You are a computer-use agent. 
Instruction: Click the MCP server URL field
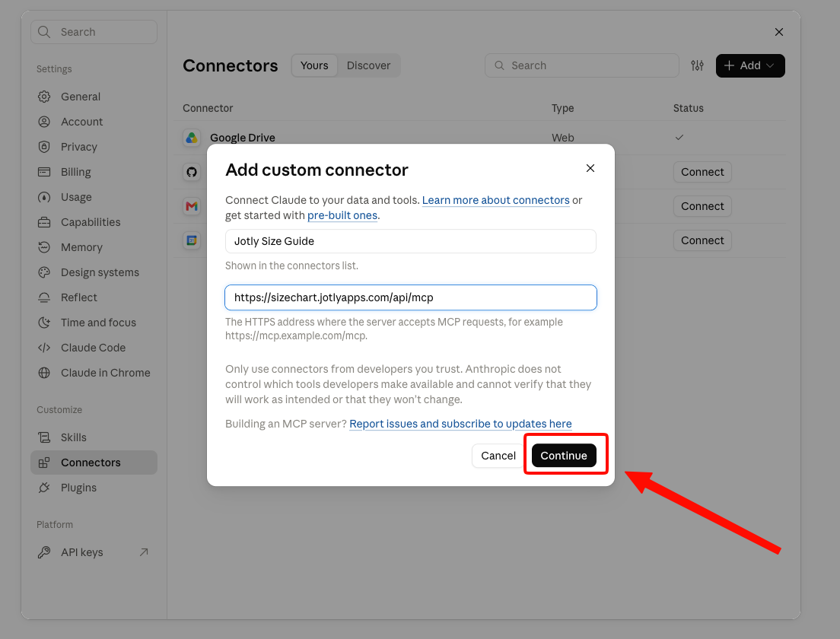point(410,297)
